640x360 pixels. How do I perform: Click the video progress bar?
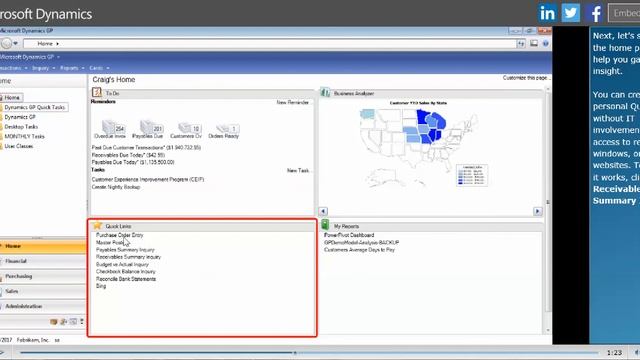(x=309, y=353)
